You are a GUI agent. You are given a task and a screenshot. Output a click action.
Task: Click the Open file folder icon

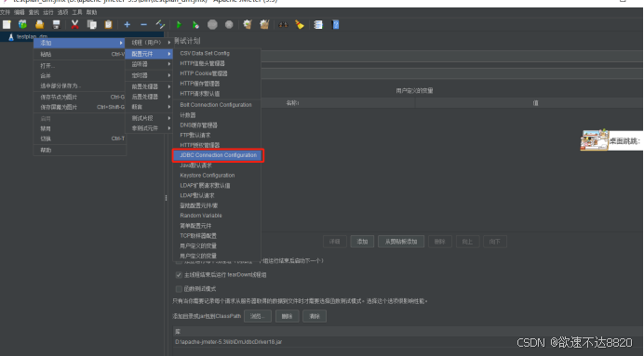pos(39,24)
